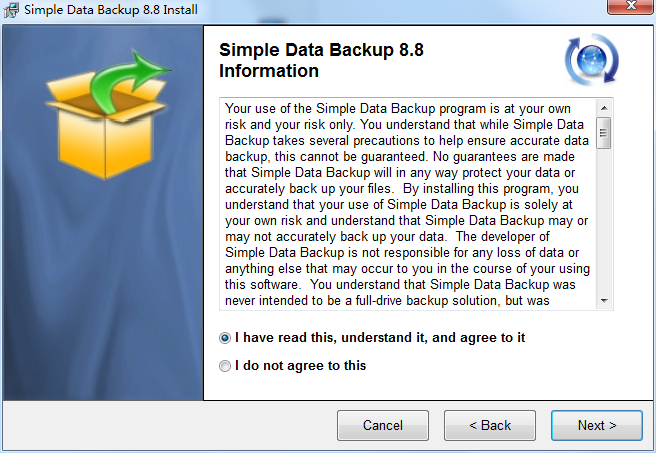Click the installer icon in title bar
This screenshot has height=453, width=656.
(11, 10)
